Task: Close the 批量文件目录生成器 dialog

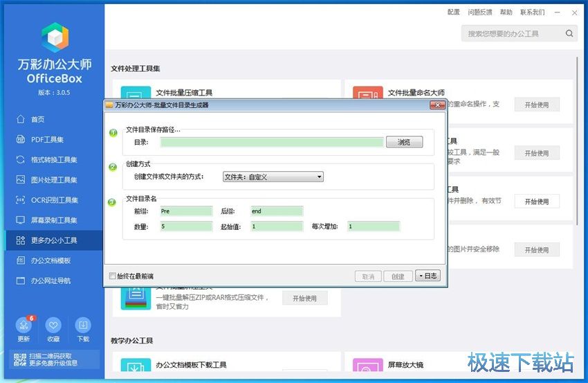Action: click(x=437, y=105)
